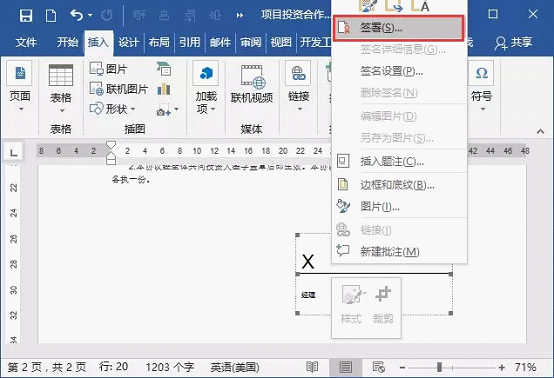Open the 加载项 add-ins dropdown
Screen dimensions: 554x378
[206, 87]
